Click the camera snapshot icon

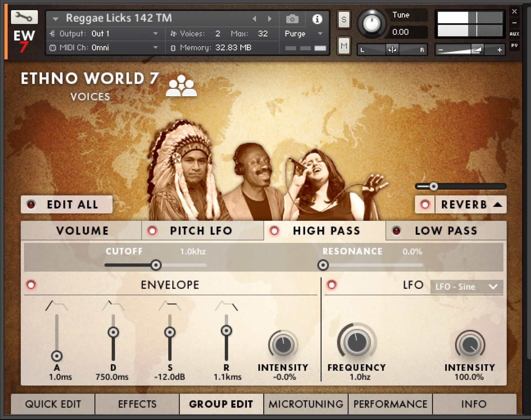[292, 19]
